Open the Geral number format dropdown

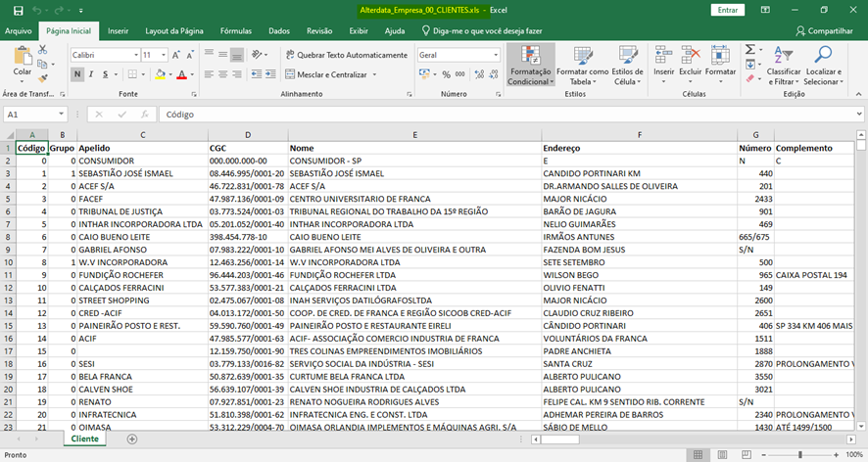point(495,55)
